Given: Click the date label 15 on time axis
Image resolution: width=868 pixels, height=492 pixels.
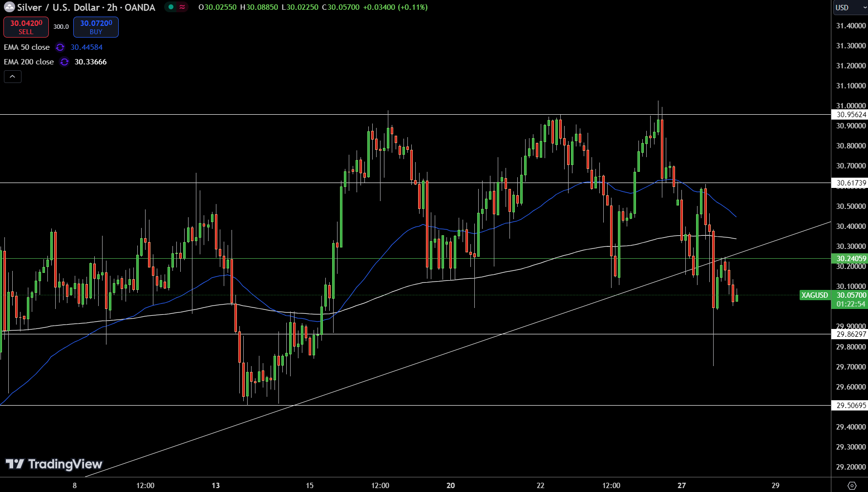Looking at the screenshot, I should pyautogui.click(x=310, y=485).
